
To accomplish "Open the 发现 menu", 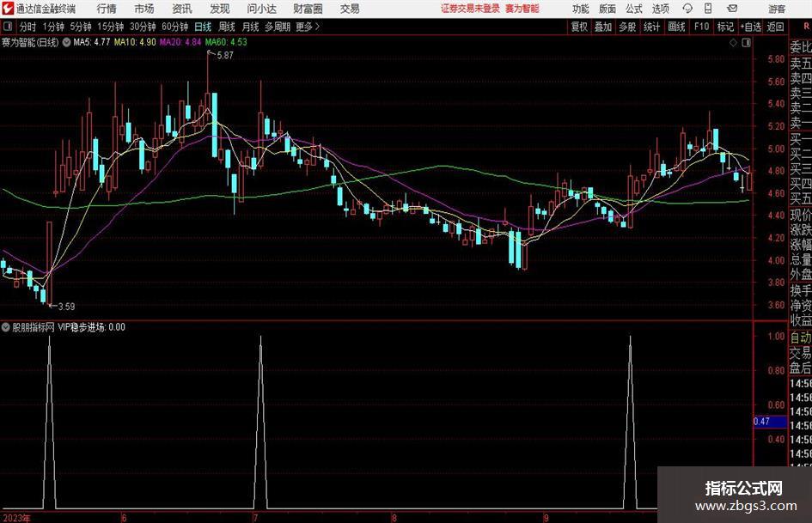I will [220, 9].
